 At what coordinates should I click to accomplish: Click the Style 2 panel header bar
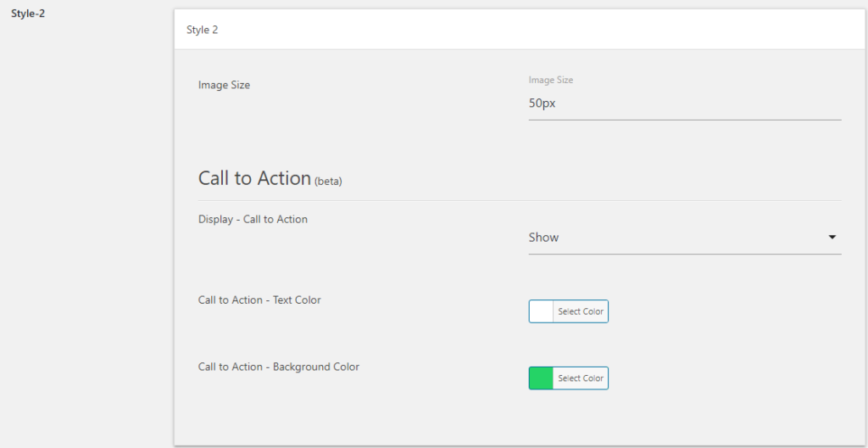coord(520,30)
